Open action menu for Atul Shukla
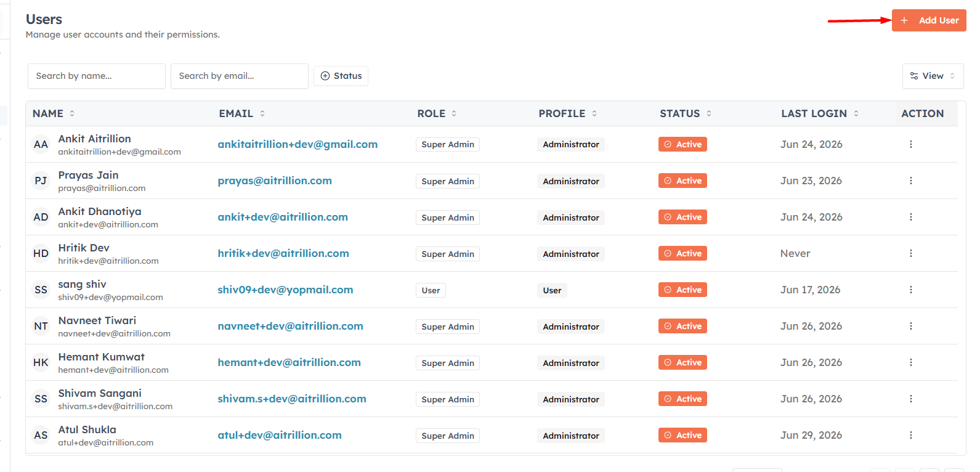Screen dimensions: 980x472 click(910, 435)
